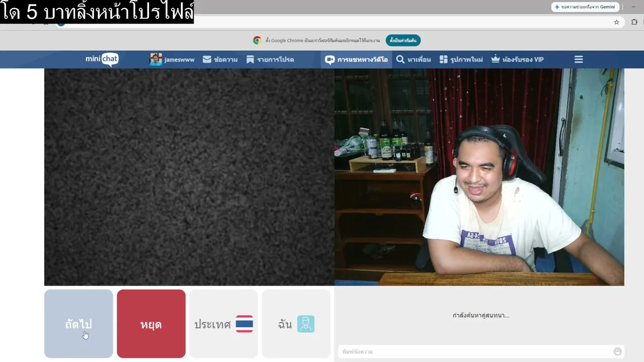Open the หาเพื่อน find friends label
The image size is (644, 362).
(x=419, y=59)
